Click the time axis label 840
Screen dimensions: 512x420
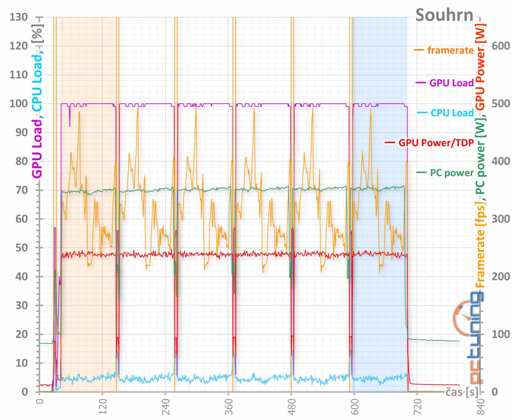coord(481,406)
